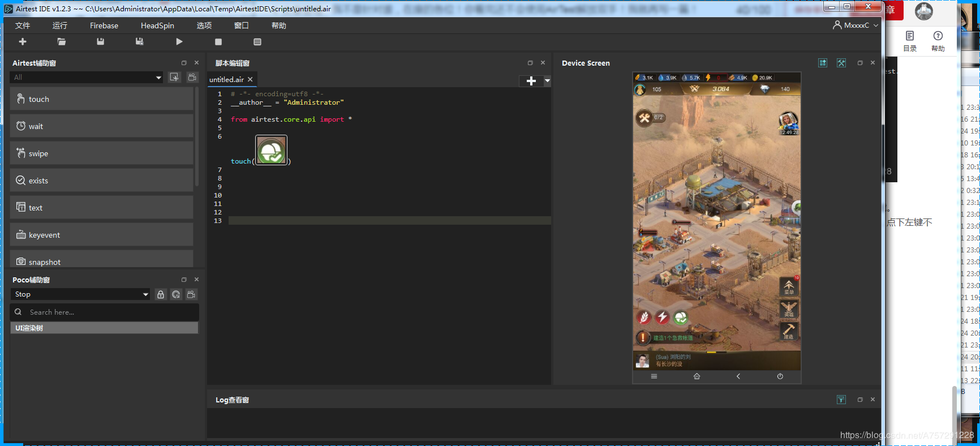Expand the Airtest All filter dropdown
The width and height of the screenshot is (980, 446).
[87, 78]
